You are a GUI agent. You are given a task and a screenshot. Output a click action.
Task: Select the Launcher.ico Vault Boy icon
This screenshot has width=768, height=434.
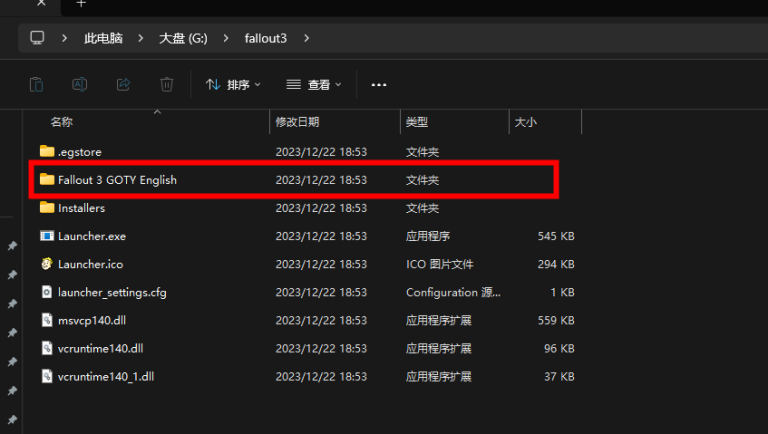(47, 264)
